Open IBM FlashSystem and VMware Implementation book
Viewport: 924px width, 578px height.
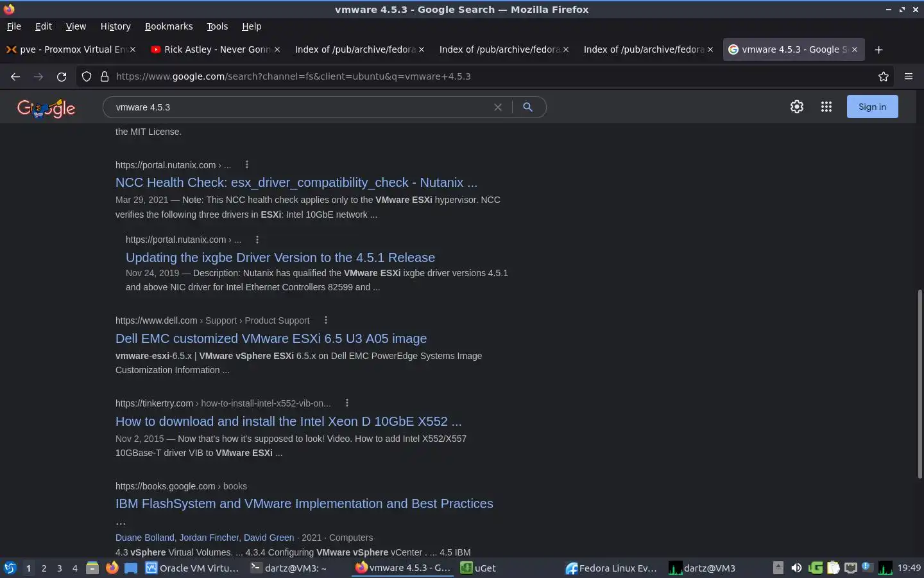click(304, 504)
